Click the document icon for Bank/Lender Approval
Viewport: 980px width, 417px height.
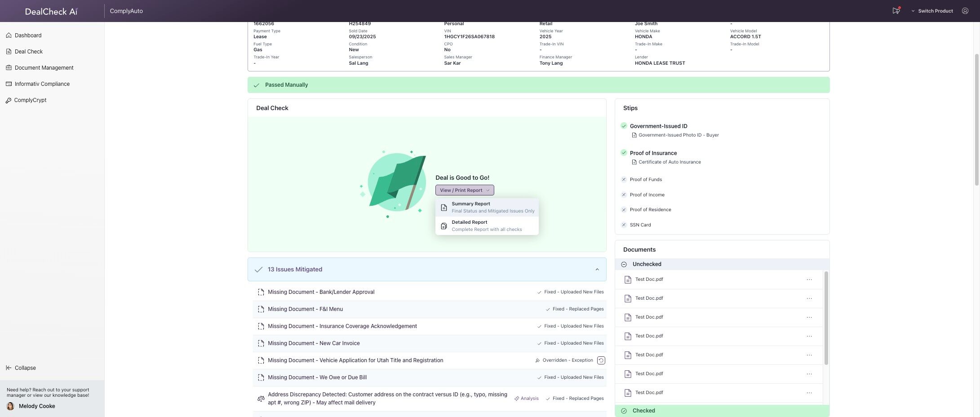pyautogui.click(x=261, y=292)
